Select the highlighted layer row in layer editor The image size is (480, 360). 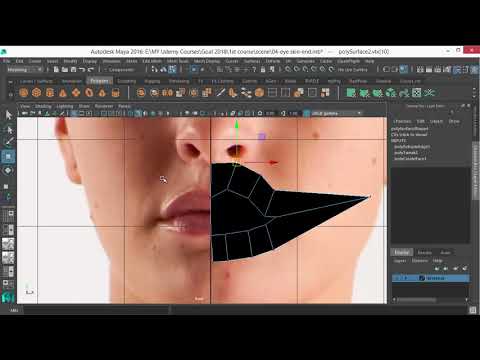431,278
